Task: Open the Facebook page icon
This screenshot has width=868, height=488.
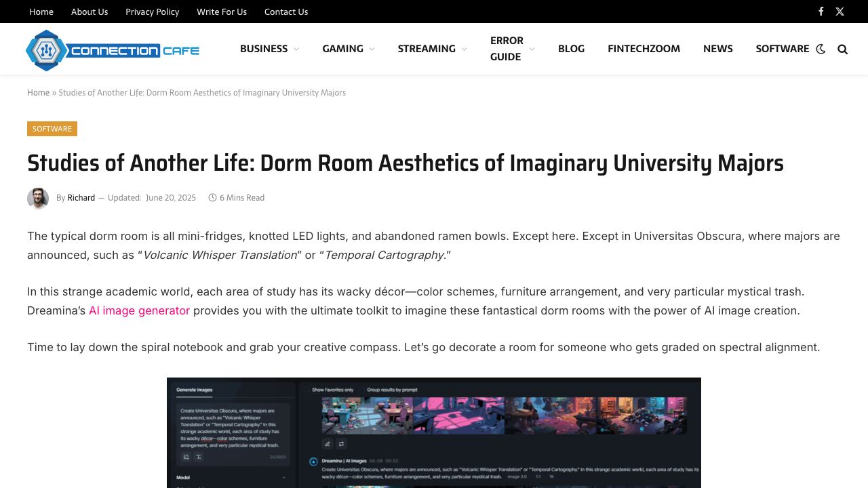Action: (821, 12)
